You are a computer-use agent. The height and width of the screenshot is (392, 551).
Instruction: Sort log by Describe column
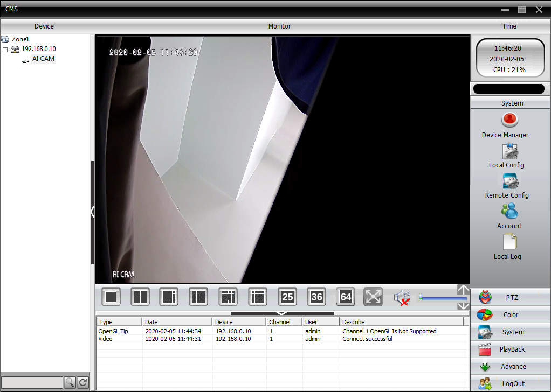tap(401, 322)
